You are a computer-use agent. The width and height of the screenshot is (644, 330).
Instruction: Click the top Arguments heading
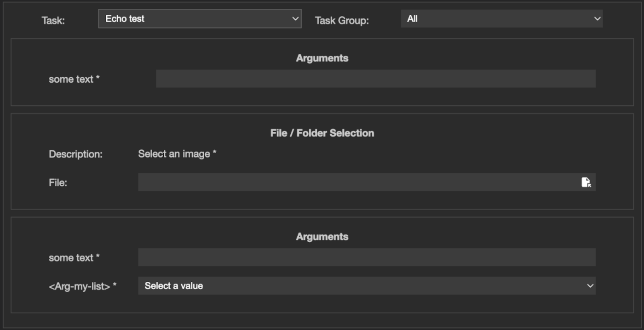click(322, 58)
